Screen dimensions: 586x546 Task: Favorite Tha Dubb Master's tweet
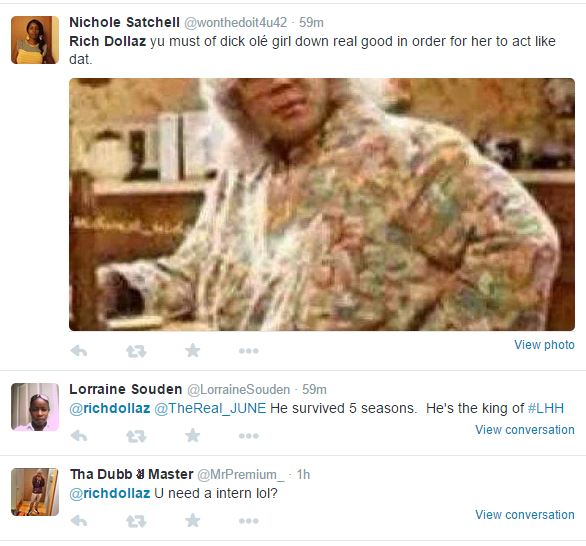click(193, 520)
